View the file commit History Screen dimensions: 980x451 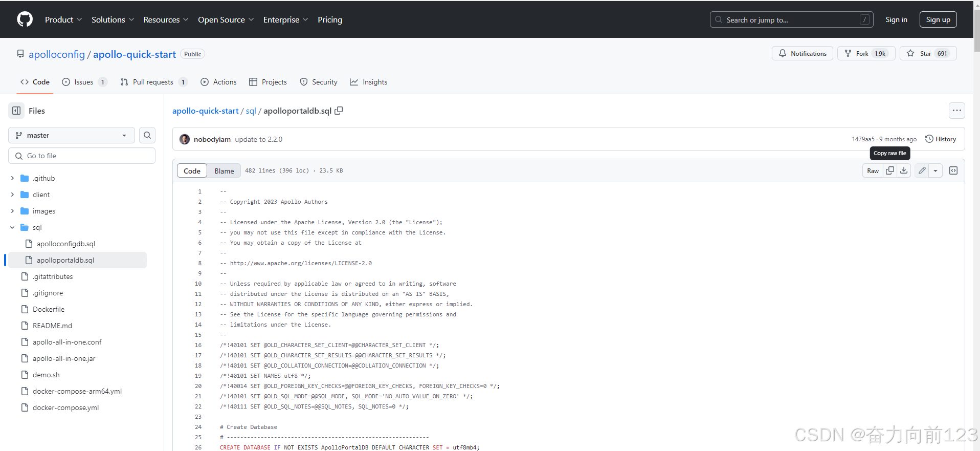(x=941, y=139)
